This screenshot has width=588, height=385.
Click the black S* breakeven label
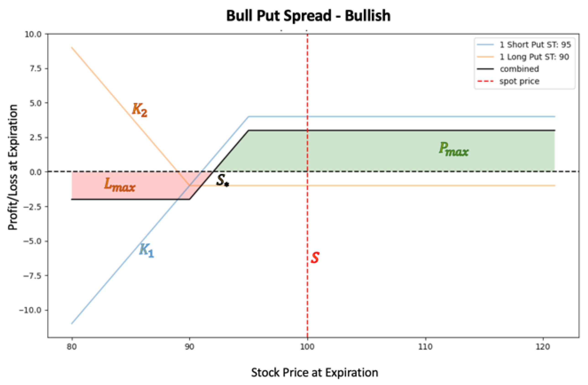pos(222,181)
